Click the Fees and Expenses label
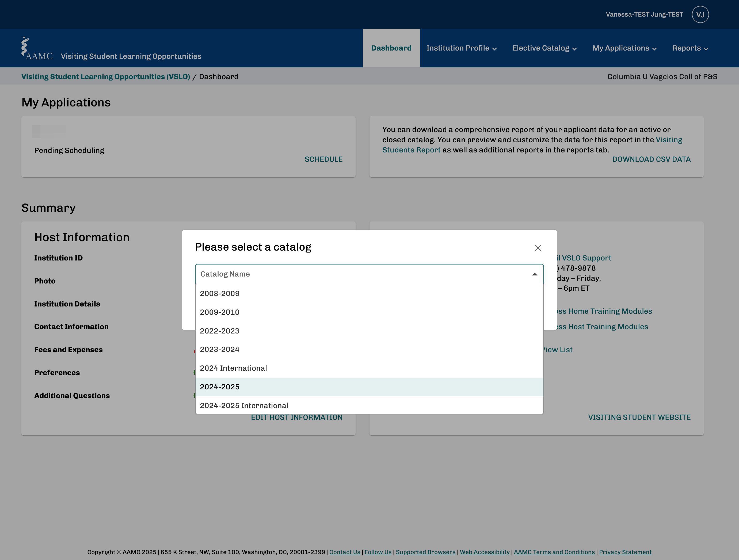 coord(68,350)
